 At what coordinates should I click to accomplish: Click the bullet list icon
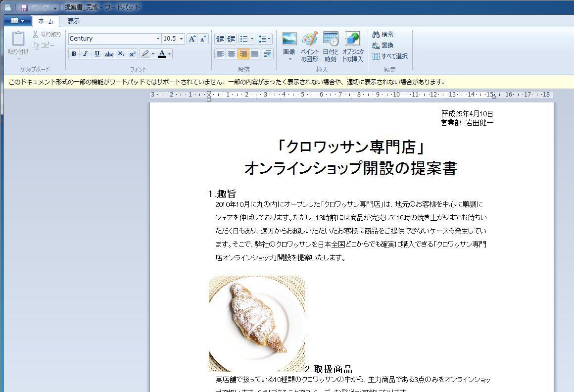[x=244, y=39]
